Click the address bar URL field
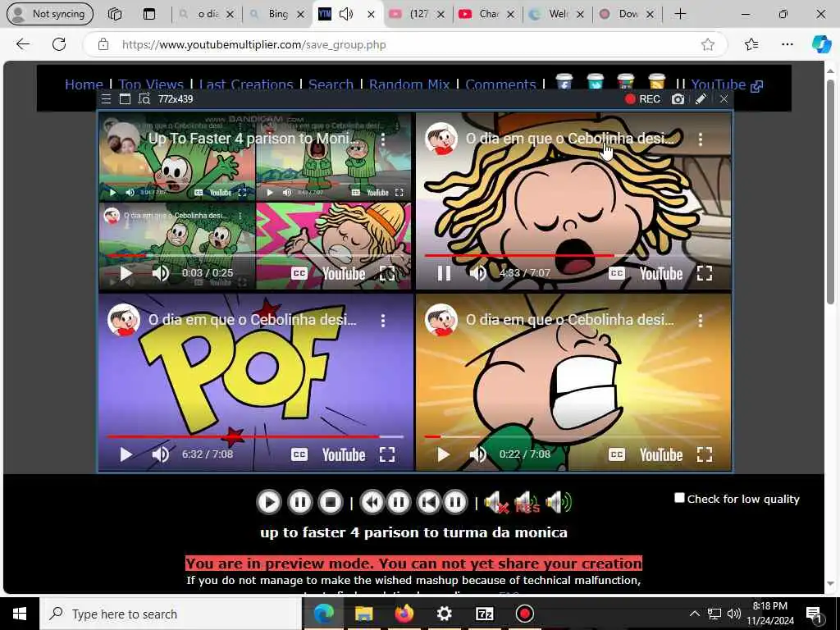Screen dimensions: 840x630 (407, 44)
